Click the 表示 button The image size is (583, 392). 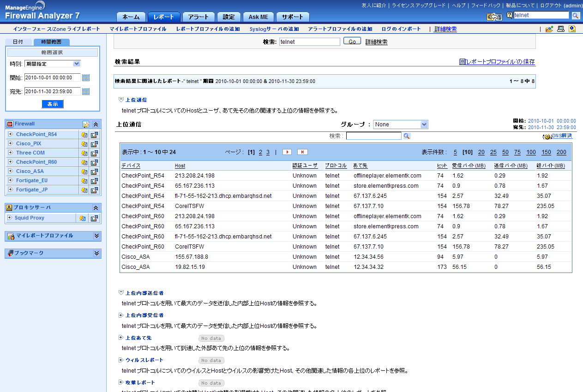click(53, 104)
